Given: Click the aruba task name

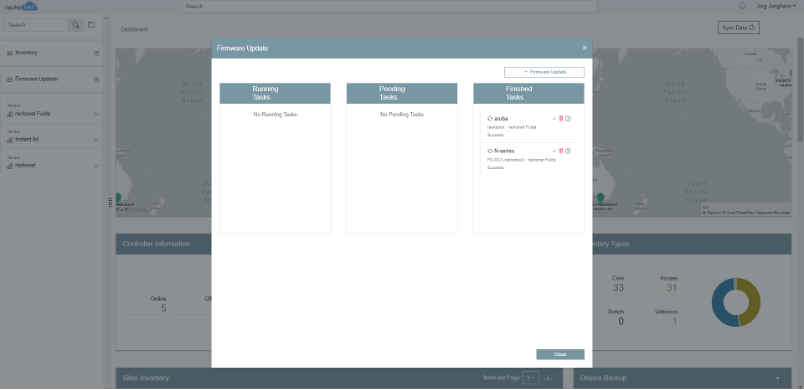Looking at the screenshot, I should tap(501, 118).
